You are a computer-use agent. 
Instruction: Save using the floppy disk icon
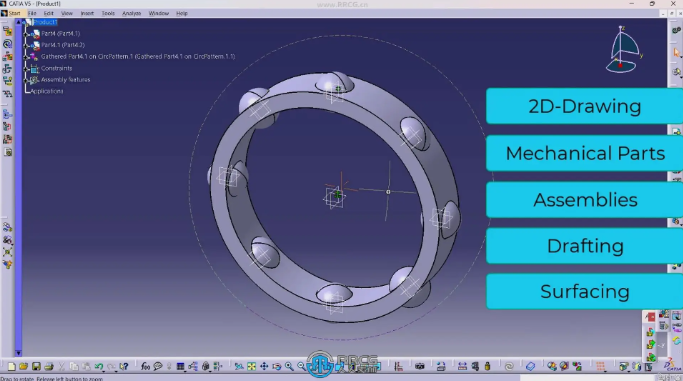tap(36, 367)
